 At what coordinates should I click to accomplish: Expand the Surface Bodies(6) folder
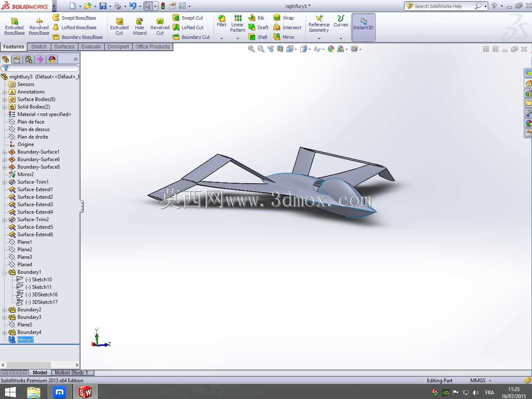click(5, 99)
